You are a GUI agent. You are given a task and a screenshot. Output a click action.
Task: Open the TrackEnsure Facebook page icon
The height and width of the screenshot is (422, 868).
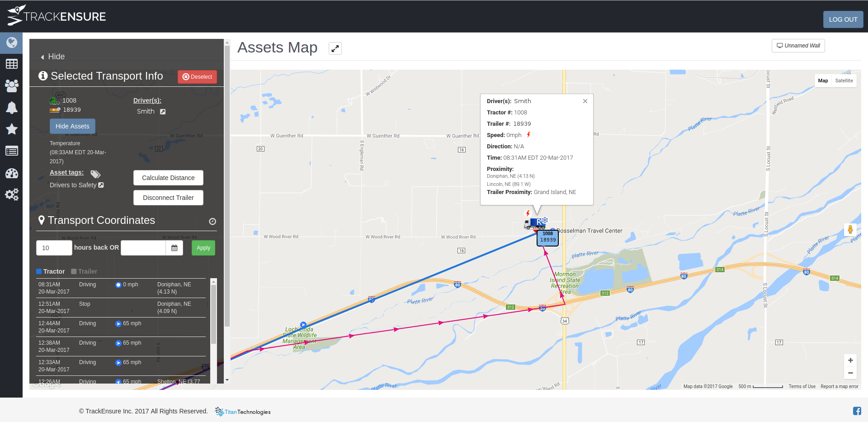click(857, 411)
